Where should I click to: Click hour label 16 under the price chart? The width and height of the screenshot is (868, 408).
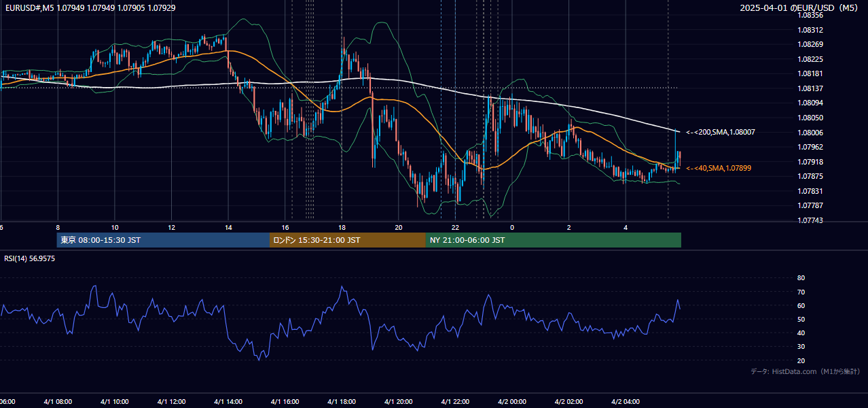click(285, 227)
